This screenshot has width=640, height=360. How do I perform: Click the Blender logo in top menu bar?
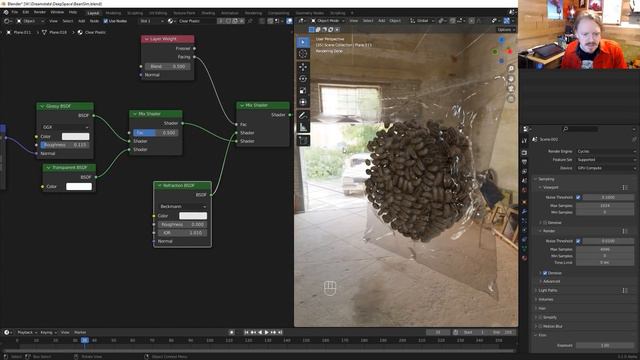pyautogui.click(x=6, y=12)
